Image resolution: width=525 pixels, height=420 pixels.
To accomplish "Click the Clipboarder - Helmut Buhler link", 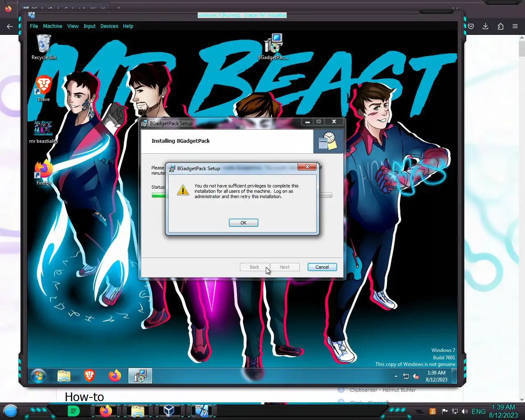I will tap(383, 390).
